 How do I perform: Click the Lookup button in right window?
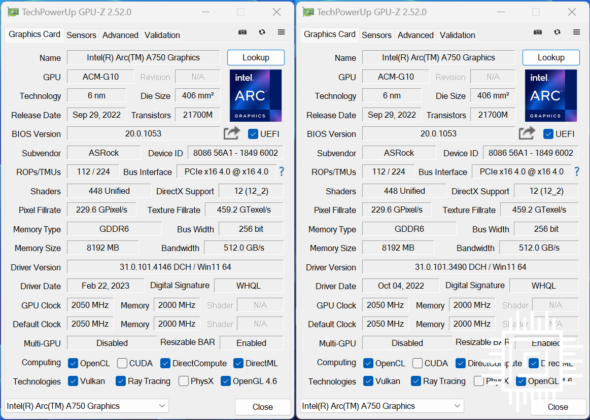coord(551,58)
